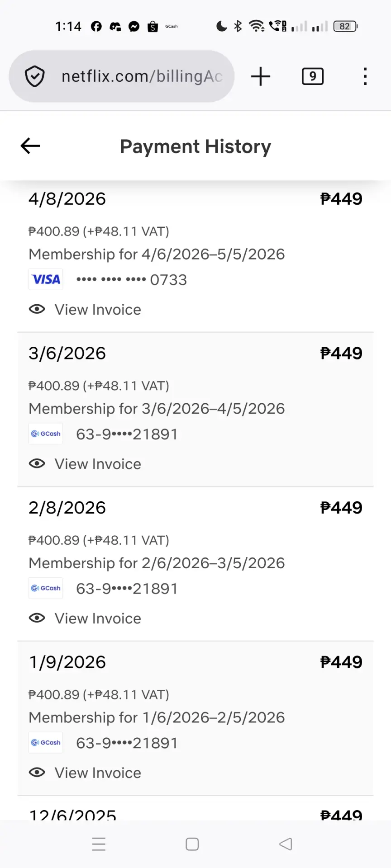This screenshot has width=391, height=868.
Task: Click the eye icon for 2/8/2026 invoice
Action: pyautogui.click(x=37, y=618)
